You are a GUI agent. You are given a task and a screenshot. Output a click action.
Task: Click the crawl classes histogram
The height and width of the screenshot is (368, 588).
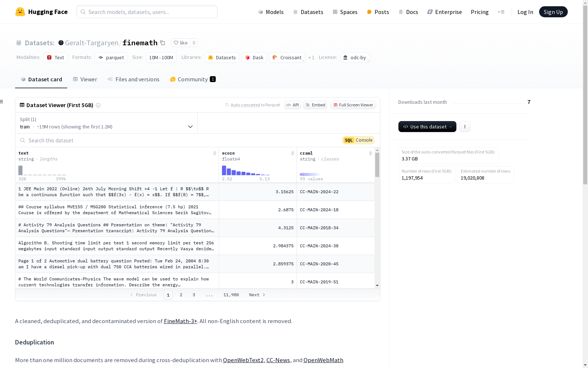[x=310, y=174]
